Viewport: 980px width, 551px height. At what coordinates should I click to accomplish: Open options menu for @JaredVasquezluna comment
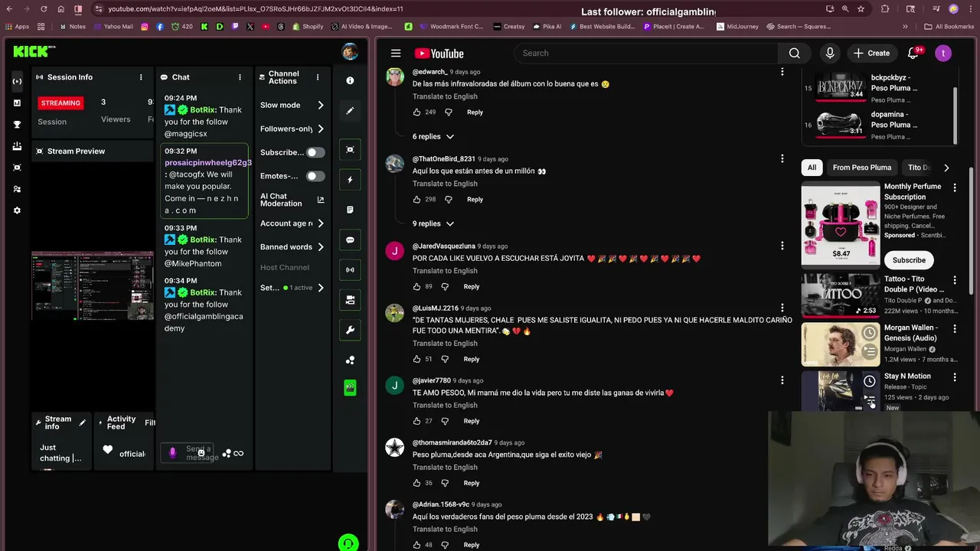782,246
